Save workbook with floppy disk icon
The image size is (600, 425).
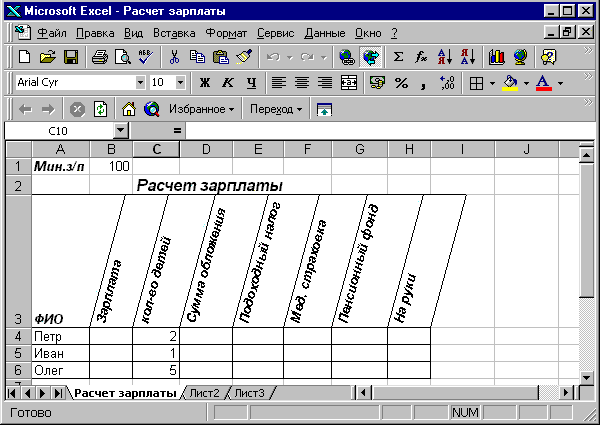point(71,57)
